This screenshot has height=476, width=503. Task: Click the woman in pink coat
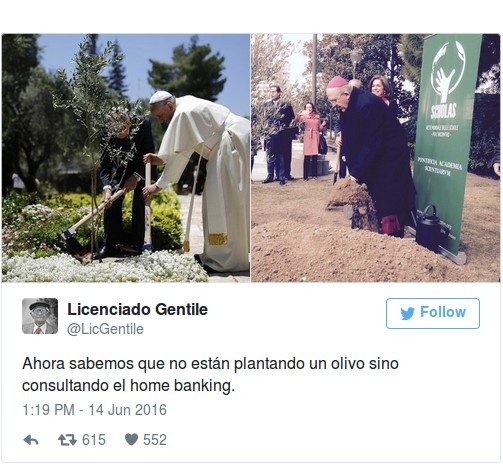(311, 141)
